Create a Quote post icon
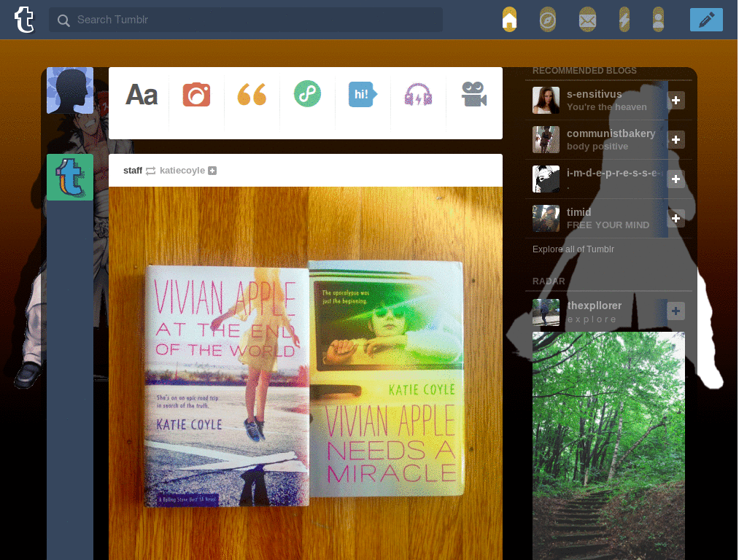 pyautogui.click(x=252, y=94)
